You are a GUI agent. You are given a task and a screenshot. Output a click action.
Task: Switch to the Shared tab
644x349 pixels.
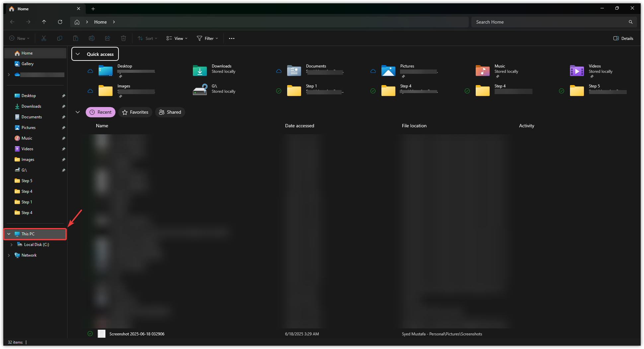(x=170, y=112)
